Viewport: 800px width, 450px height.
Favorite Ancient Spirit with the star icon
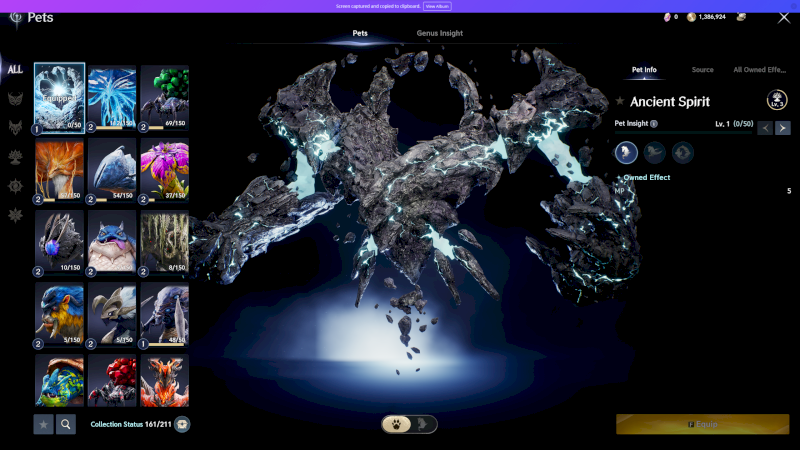(620, 101)
